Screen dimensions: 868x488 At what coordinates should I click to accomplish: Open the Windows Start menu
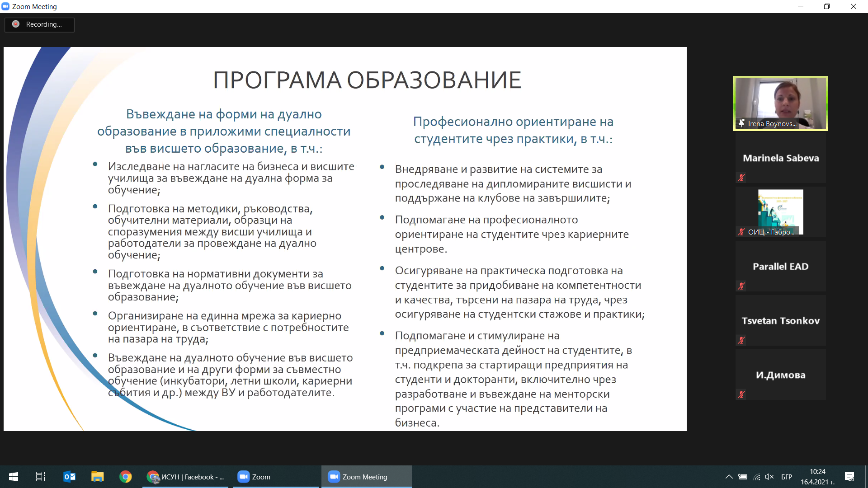(14, 477)
